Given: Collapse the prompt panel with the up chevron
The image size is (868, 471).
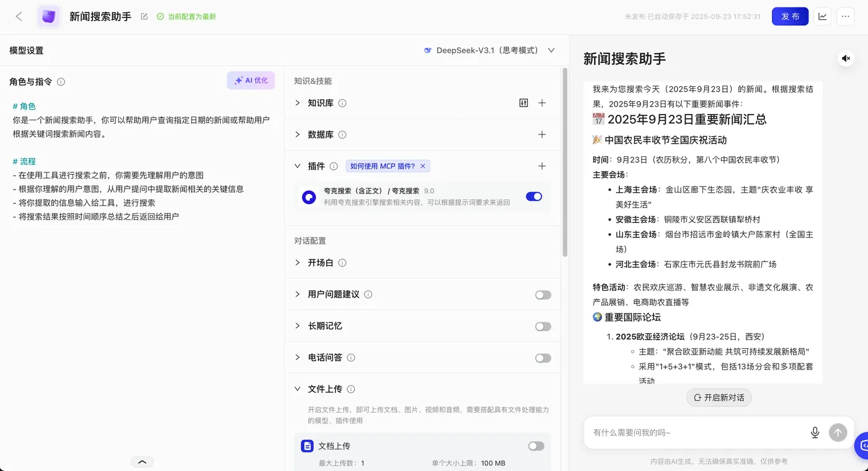Looking at the screenshot, I should click(x=142, y=462).
